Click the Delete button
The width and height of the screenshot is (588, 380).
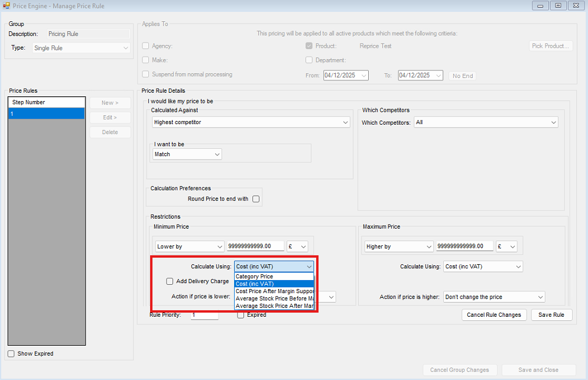(110, 132)
